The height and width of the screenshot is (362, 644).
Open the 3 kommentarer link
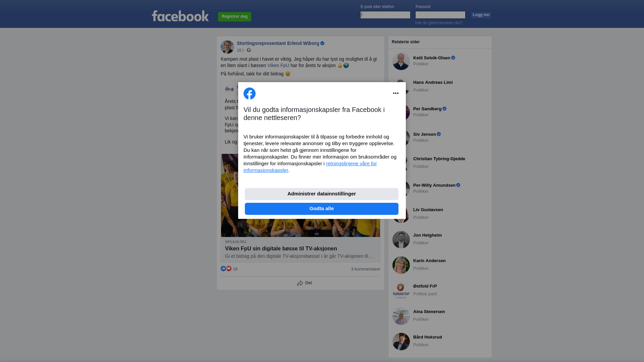[x=366, y=269]
